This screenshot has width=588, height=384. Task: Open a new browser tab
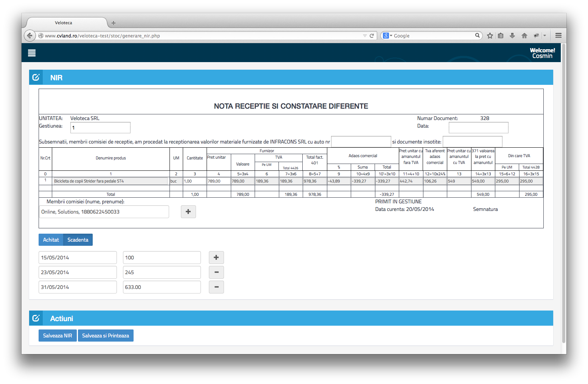coord(114,23)
